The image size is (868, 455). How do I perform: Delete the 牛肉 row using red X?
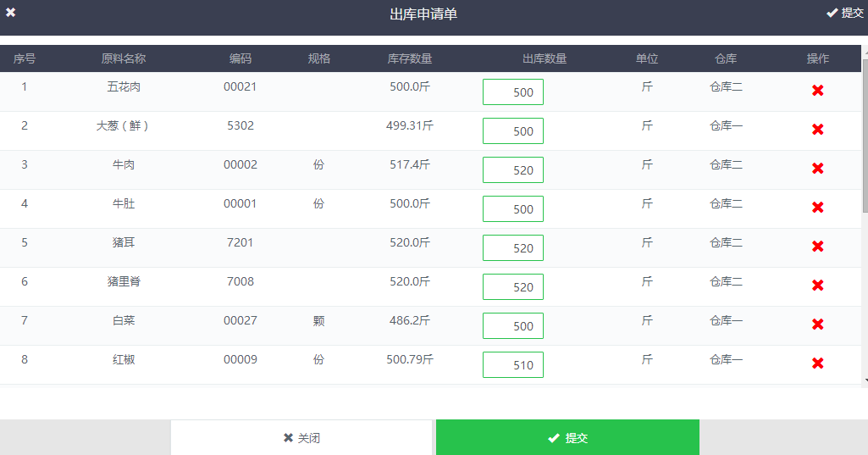[817, 169]
